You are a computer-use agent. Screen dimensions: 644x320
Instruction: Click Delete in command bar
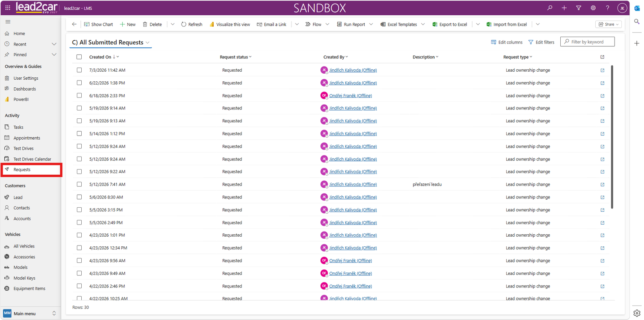tap(152, 25)
